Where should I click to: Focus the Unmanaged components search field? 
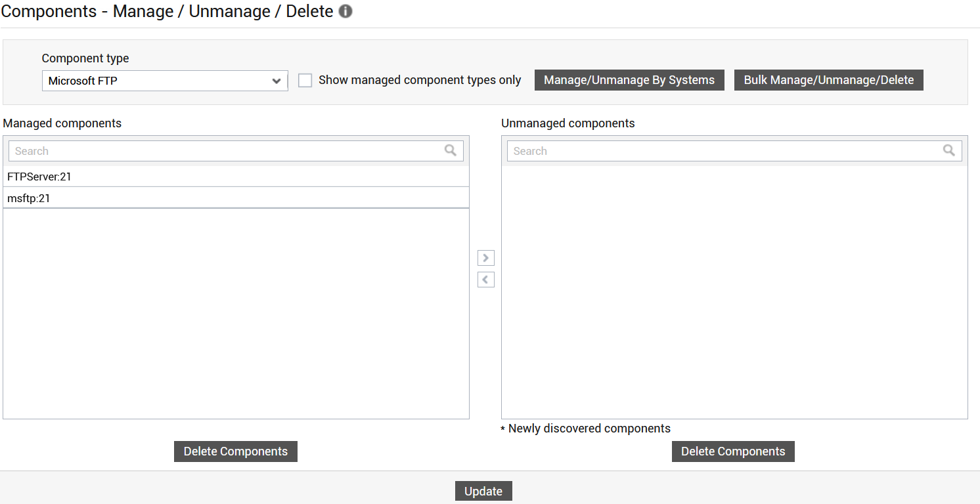click(x=734, y=151)
